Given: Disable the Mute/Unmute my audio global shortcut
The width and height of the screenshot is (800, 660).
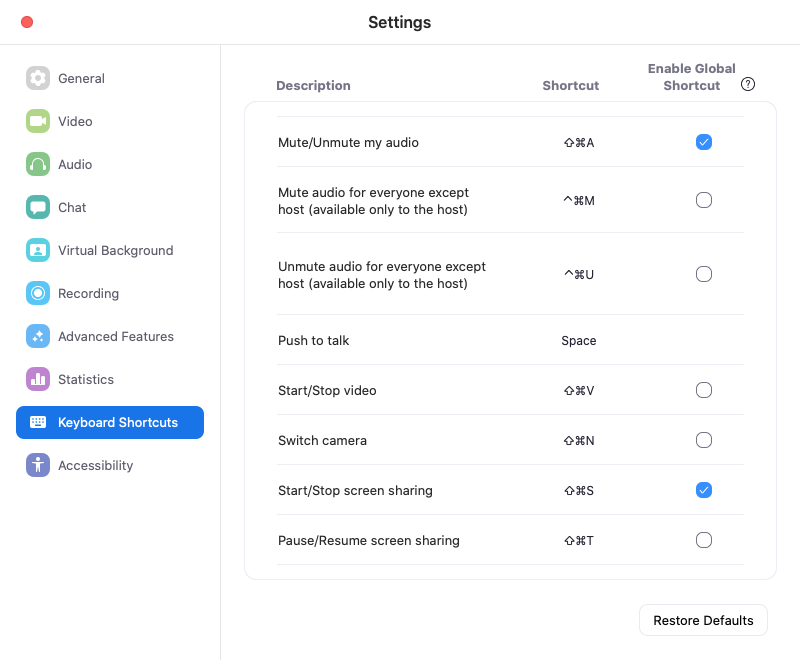Looking at the screenshot, I should (704, 142).
